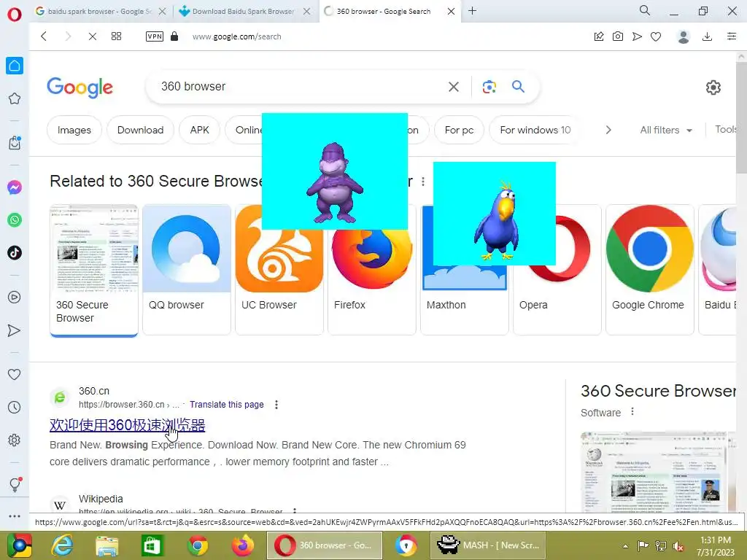
Task: Click the blue search magnifier button
Action: tap(519, 86)
